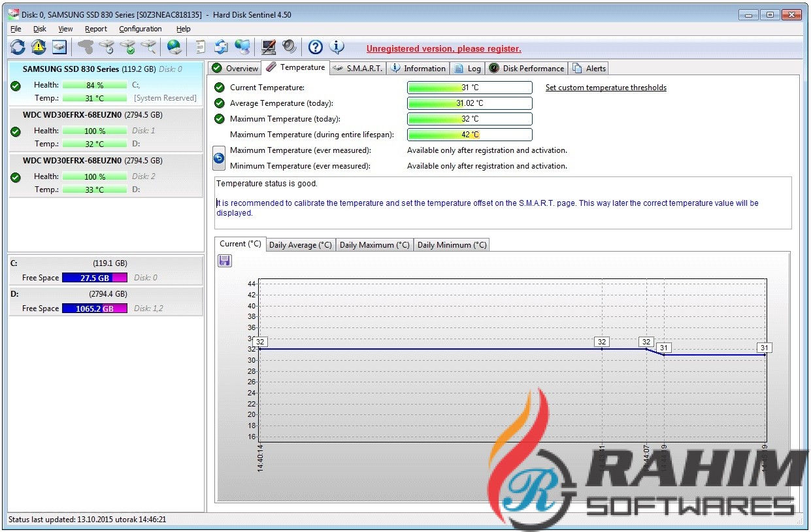Screen dimensions: 811x532
Task: Open the Report menu
Action: (95, 29)
